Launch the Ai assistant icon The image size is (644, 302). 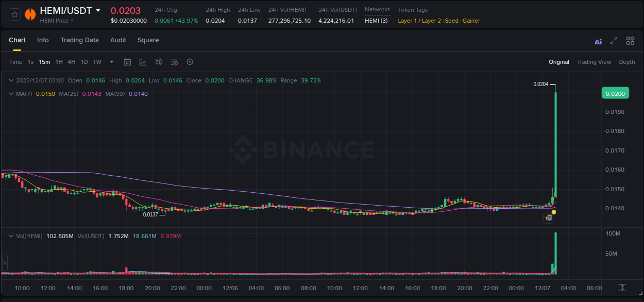coord(598,40)
